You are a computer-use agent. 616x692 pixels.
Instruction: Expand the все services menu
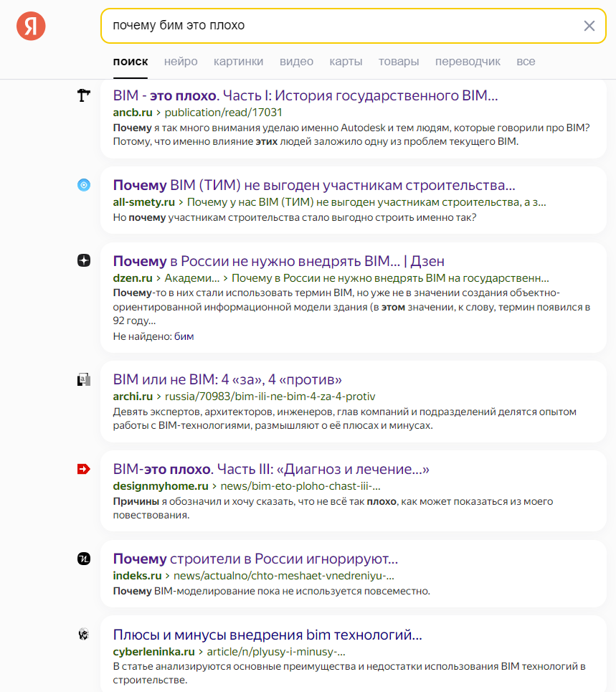526,62
